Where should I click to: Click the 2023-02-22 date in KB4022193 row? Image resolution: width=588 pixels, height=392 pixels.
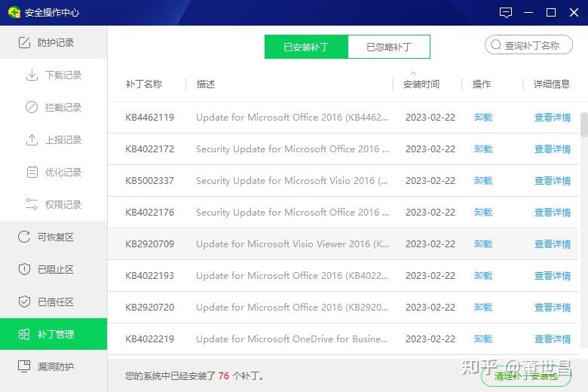click(430, 276)
